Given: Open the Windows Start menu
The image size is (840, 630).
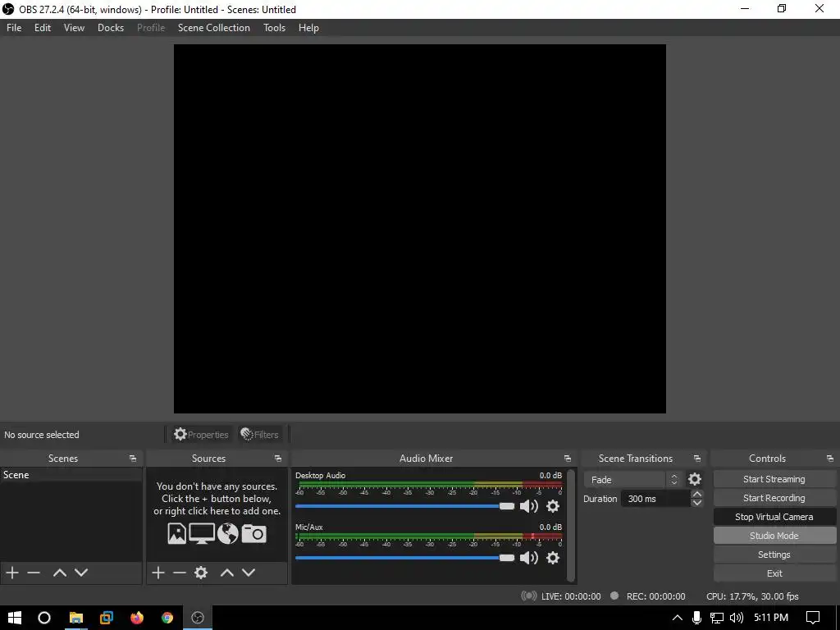Looking at the screenshot, I should (x=15, y=618).
